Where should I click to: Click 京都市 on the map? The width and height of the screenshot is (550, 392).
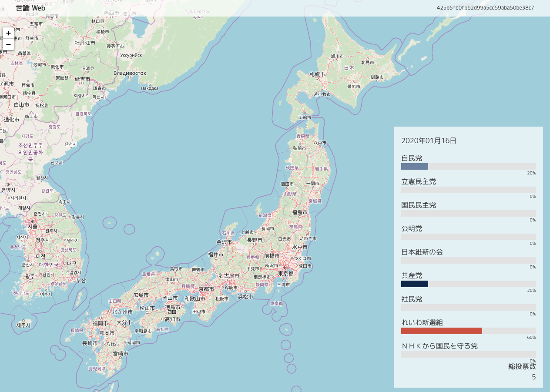point(206,289)
